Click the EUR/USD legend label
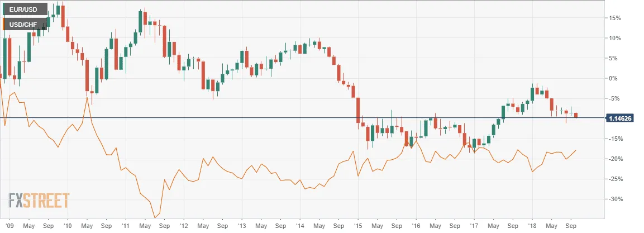This screenshot has width=644, height=233. pyautogui.click(x=24, y=9)
